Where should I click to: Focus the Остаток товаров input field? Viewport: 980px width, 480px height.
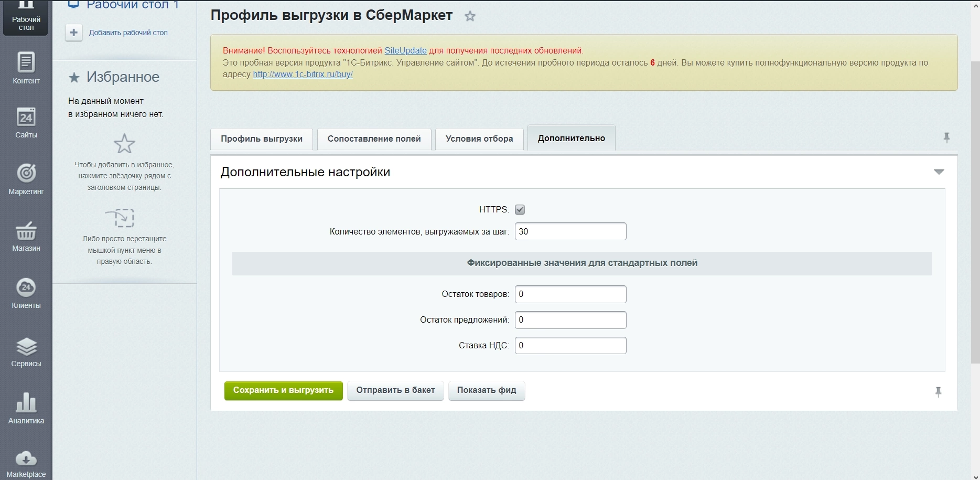570,294
